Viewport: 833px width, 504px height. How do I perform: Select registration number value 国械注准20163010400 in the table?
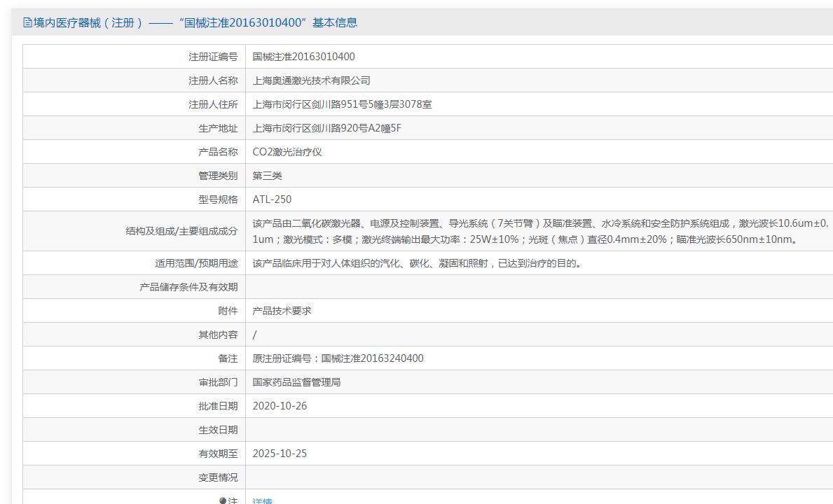303,57
